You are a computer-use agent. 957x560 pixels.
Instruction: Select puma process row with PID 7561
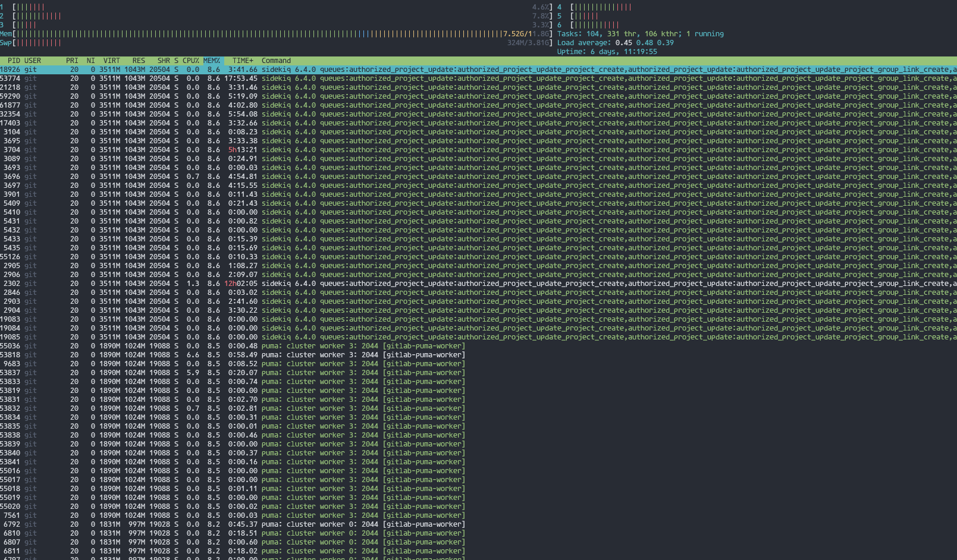pyautogui.click(x=478, y=515)
